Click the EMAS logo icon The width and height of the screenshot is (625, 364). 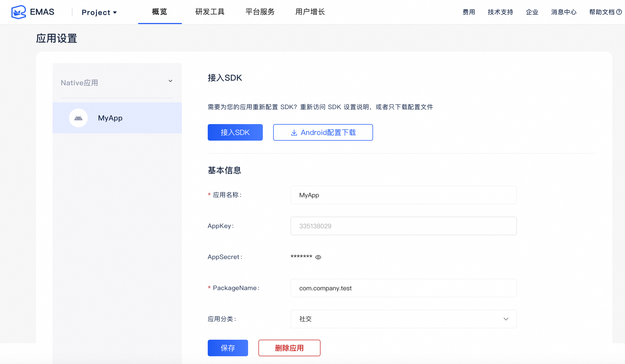pyautogui.click(x=19, y=12)
